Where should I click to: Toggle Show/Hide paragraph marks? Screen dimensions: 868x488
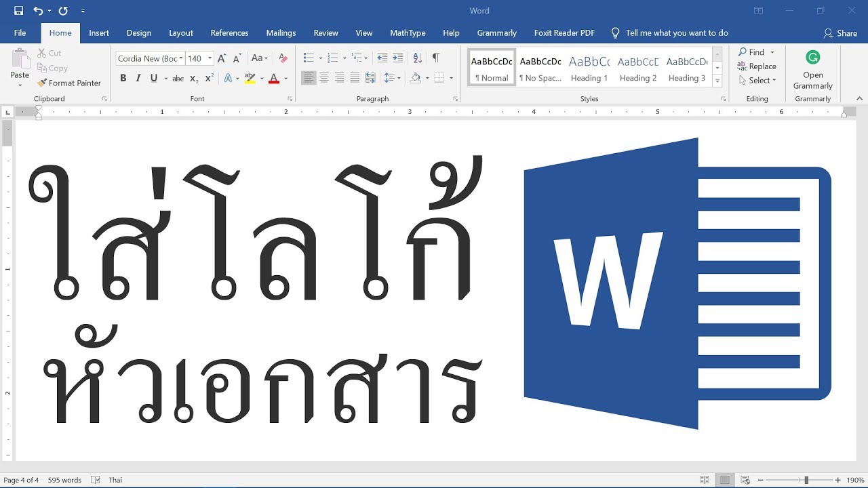coord(436,58)
